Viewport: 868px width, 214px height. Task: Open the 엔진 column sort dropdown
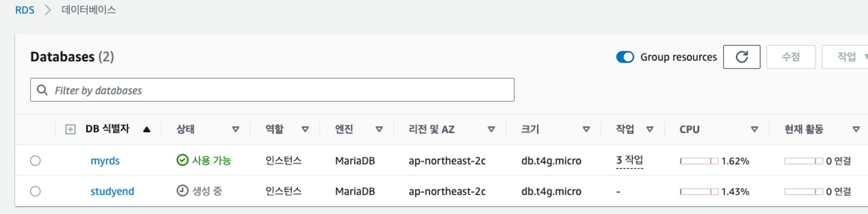(379, 129)
